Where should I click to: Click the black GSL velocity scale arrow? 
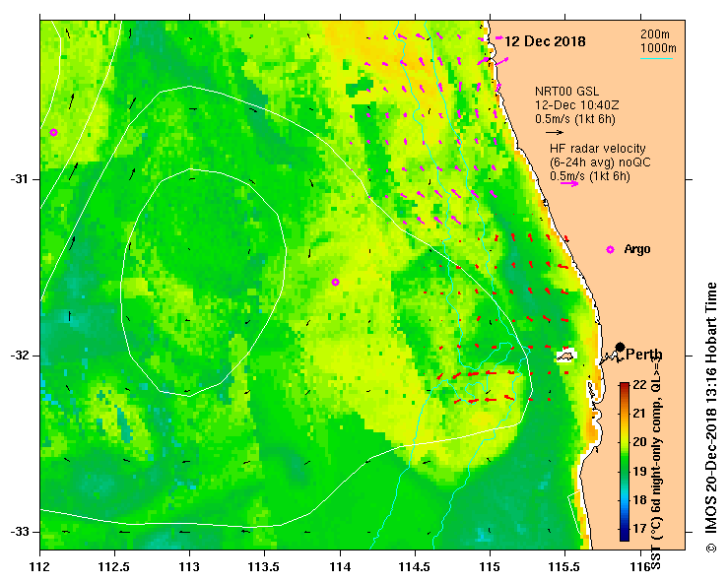[x=555, y=132]
